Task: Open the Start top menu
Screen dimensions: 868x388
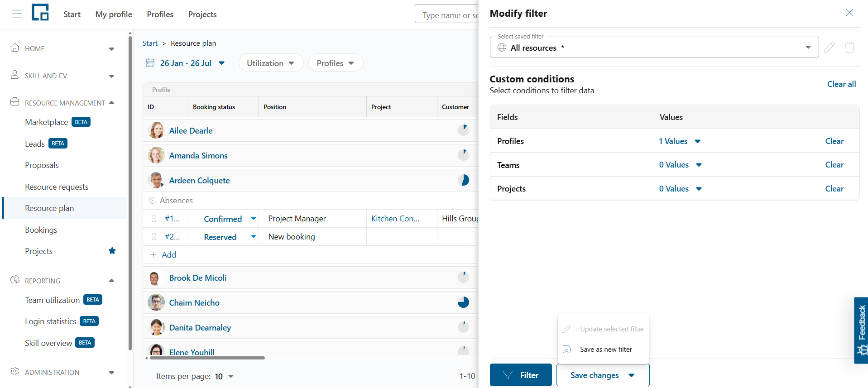Action: (x=72, y=14)
